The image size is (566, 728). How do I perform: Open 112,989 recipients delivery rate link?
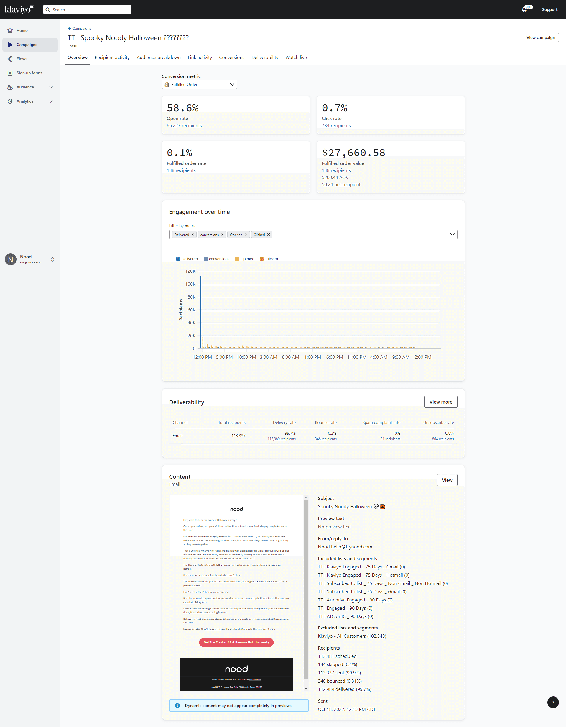[282, 439]
